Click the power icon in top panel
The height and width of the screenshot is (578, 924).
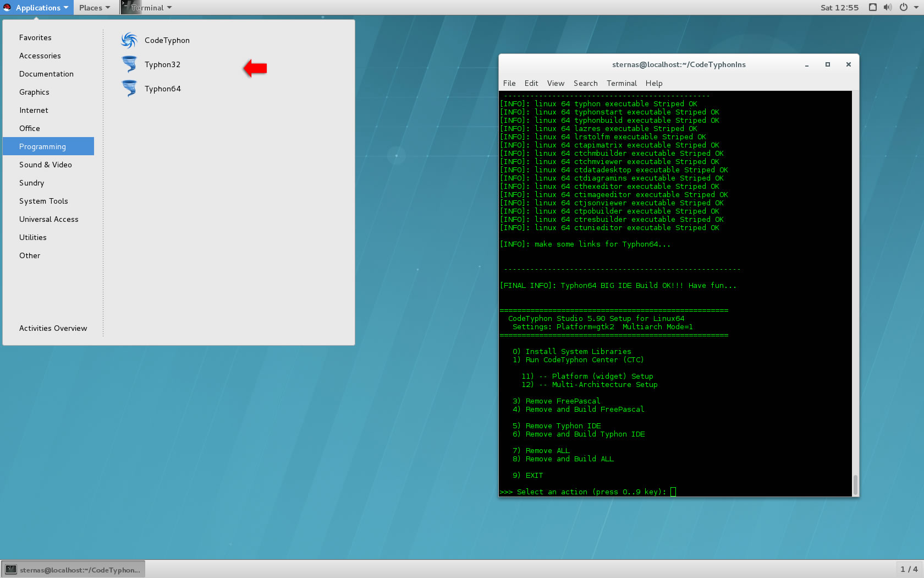(903, 7)
